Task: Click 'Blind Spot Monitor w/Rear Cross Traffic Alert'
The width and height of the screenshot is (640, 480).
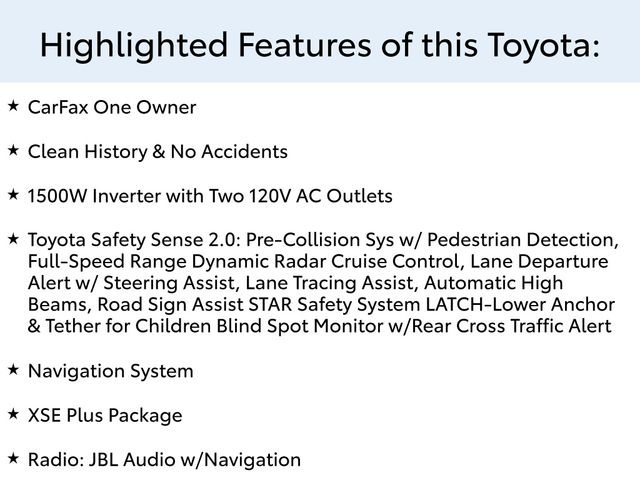Action: tap(414, 327)
